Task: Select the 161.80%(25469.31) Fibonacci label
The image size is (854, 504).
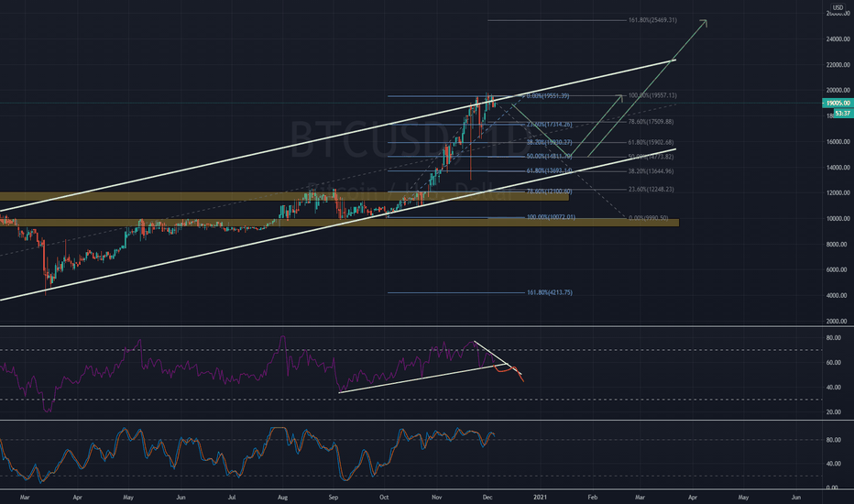Action: [652, 20]
